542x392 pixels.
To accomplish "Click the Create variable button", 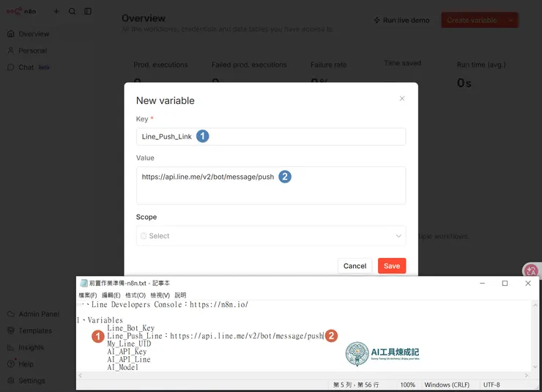I will pyautogui.click(x=472, y=20).
